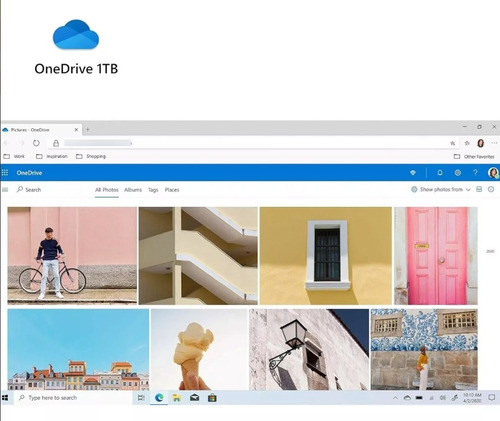Screen dimensions: 500x421
Task: Open the yellow staircase photo
Action: 198,256
